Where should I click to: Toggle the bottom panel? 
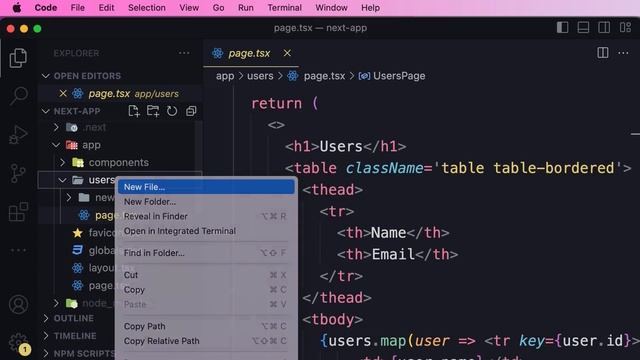583,27
